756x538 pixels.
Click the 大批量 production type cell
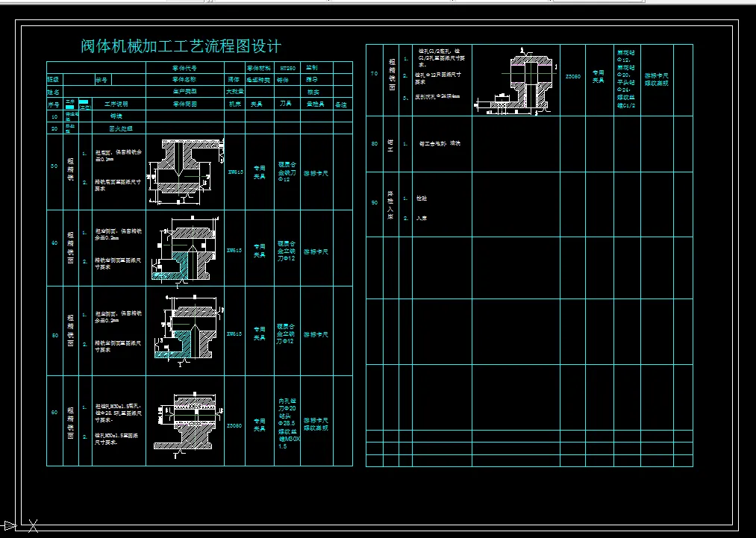click(235, 91)
